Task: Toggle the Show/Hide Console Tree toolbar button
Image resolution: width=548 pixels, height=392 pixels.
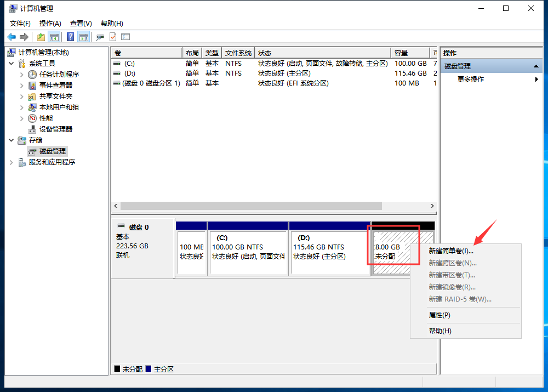Action: click(54, 37)
